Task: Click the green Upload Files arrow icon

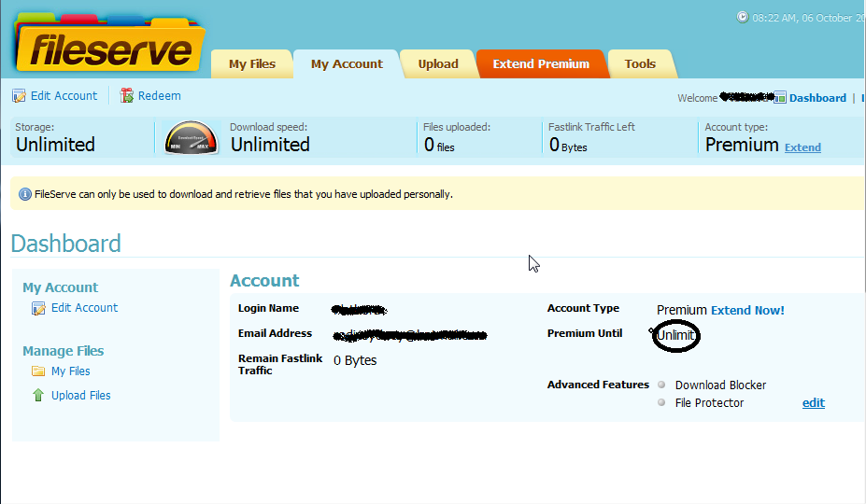Action: (x=38, y=395)
